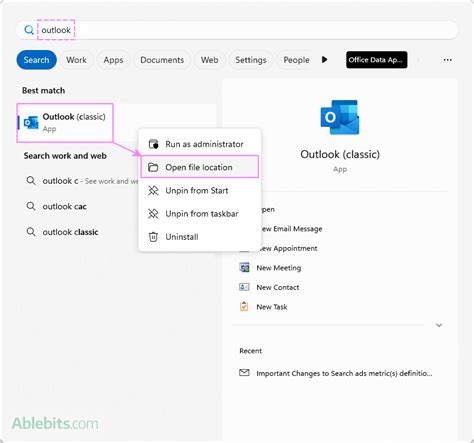This screenshot has width=474, height=443.
Task: Open the three-dot more options menu
Action: coord(448,60)
